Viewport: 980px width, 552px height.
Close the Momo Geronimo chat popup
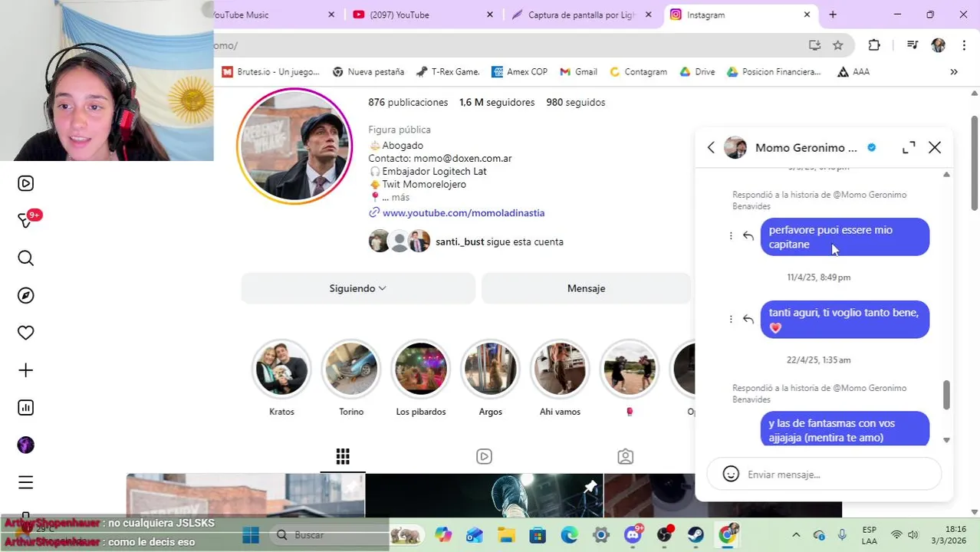935,147
